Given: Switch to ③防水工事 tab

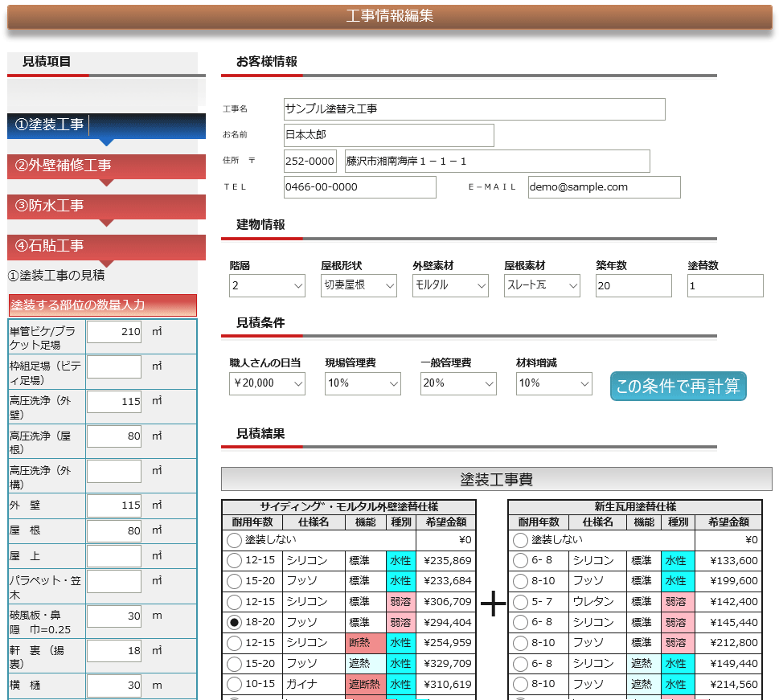Looking at the screenshot, I should 106,207.
